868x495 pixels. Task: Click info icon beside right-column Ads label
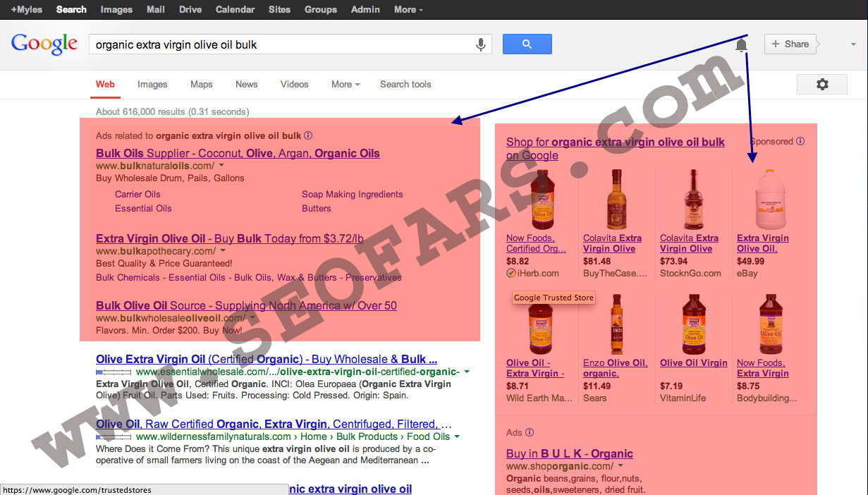530,432
